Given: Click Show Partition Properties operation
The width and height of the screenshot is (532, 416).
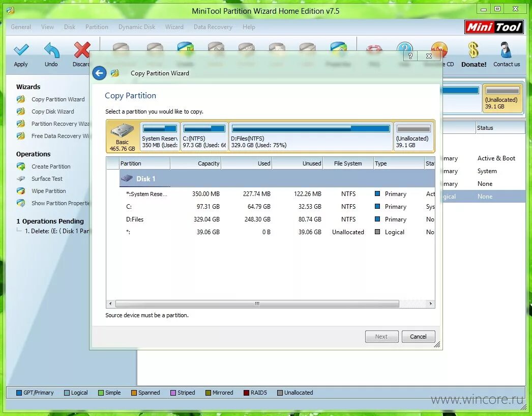Looking at the screenshot, I should [x=61, y=203].
